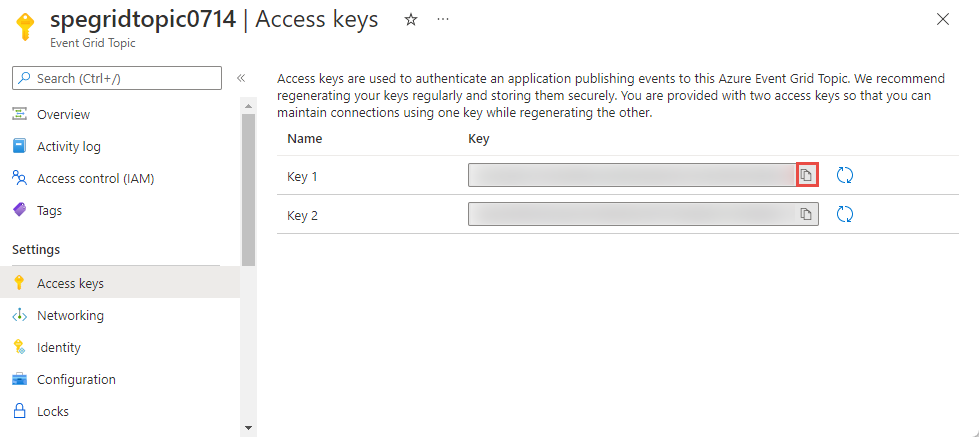Image resolution: width=979 pixels, height=437 pixels.
Task: Regenerate Key 1
Action: pos(845,176)
